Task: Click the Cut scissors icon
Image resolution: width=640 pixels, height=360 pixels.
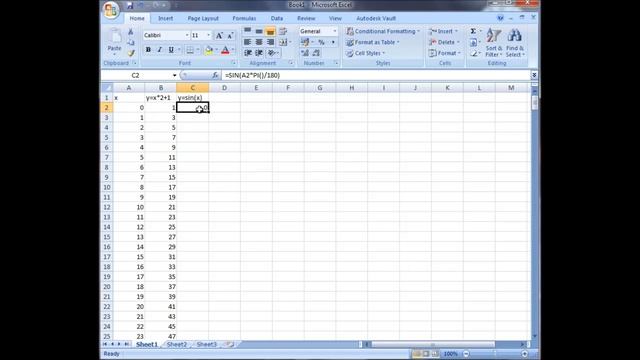Action: 131,32
